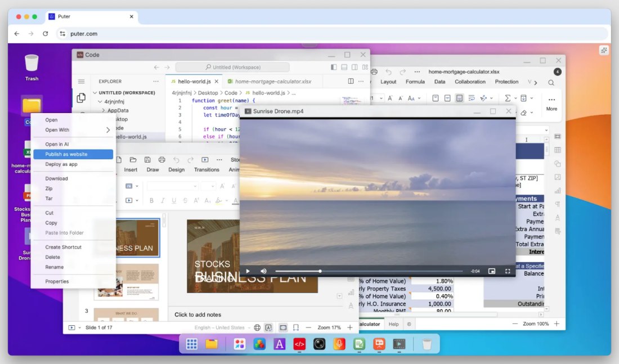Viewport: 619px width, 364px height.
Task: Choose Create Shortcut in context menu
Action: tap(73, 247)
